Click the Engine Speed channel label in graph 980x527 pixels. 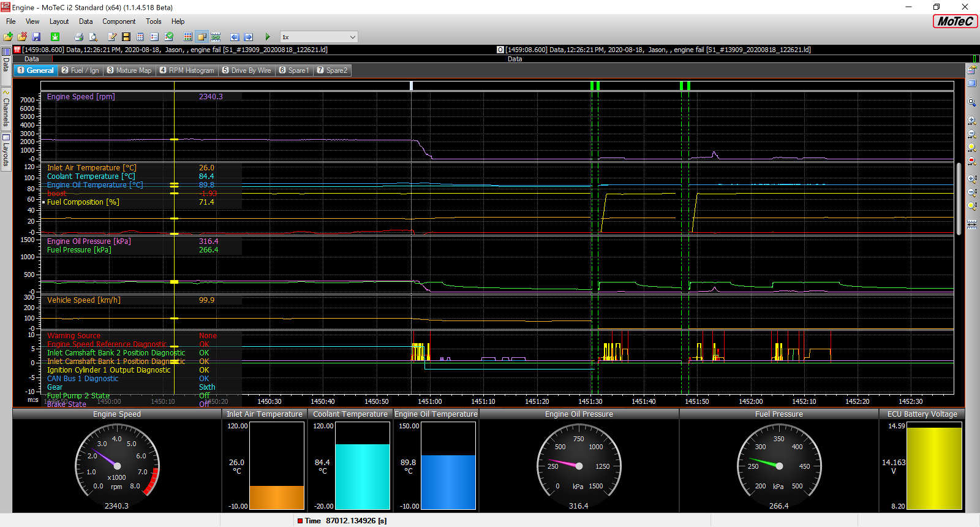tap(81, 97)
